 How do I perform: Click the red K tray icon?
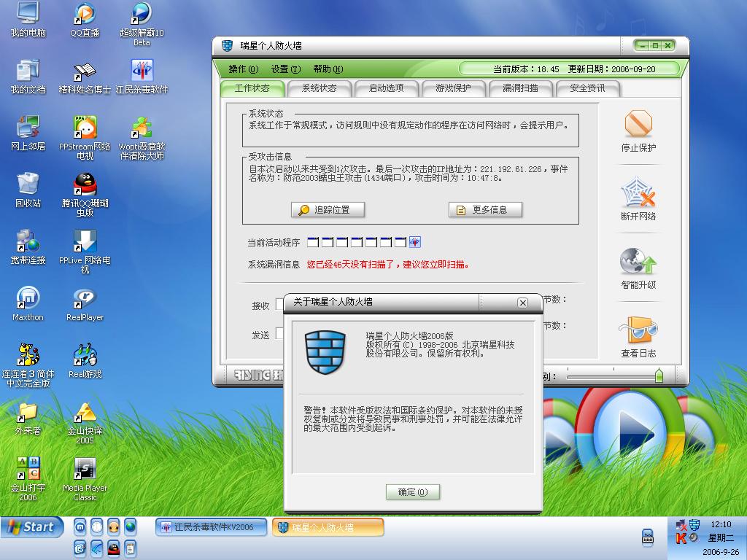click(681, 538)
